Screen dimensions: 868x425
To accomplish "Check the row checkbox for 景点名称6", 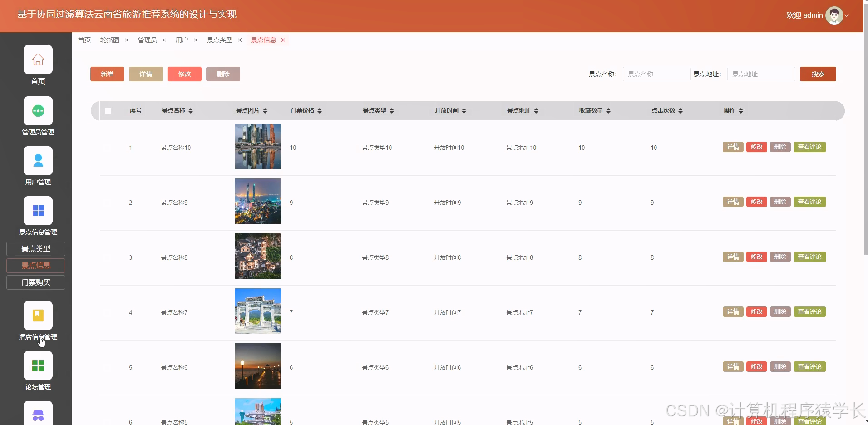I will tap(107, 368).
